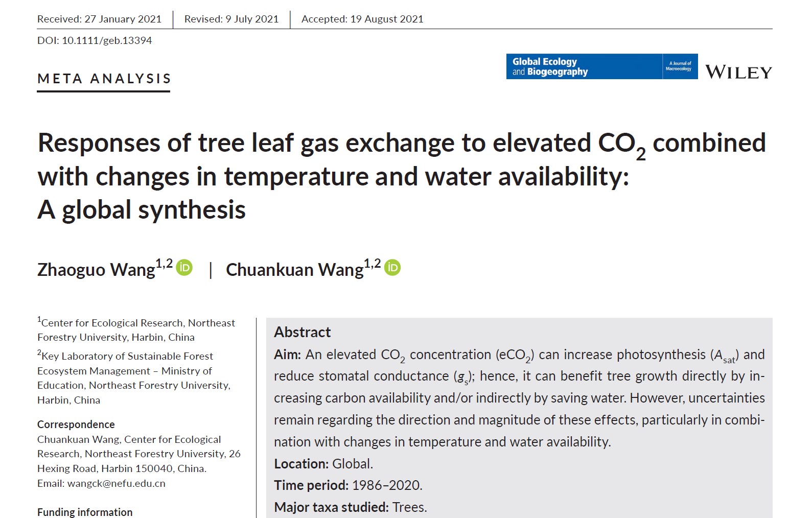812x518 pixels.
Task: Click the Correspondence heading
Action: (76, 425)
